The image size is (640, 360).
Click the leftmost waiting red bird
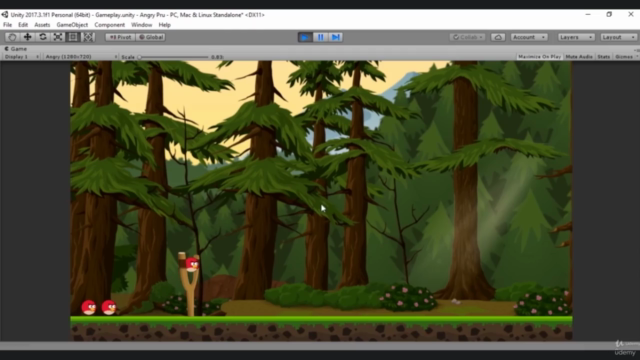[89, 307]
